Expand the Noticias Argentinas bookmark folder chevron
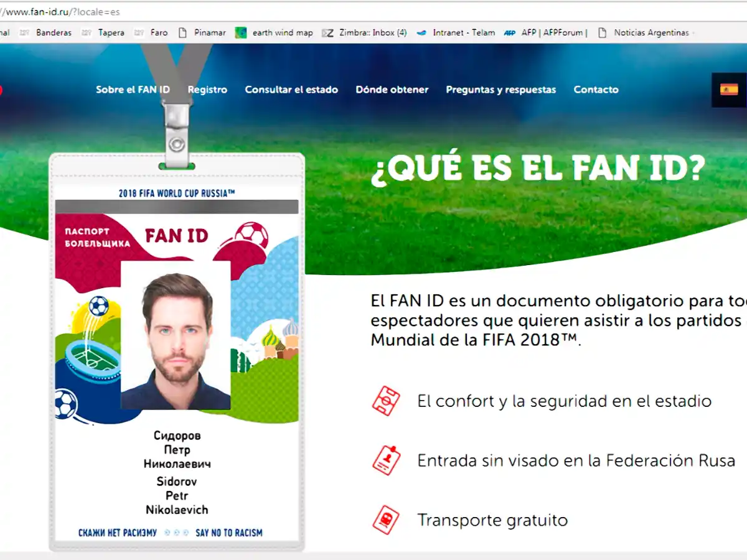 692,32
